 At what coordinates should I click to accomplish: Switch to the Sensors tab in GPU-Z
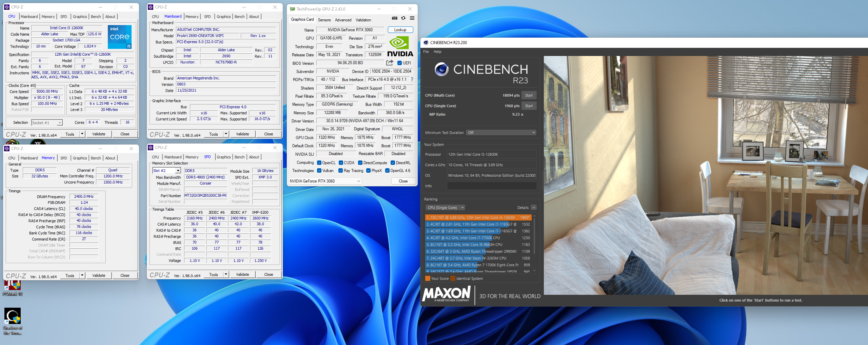tap(324, 20)
